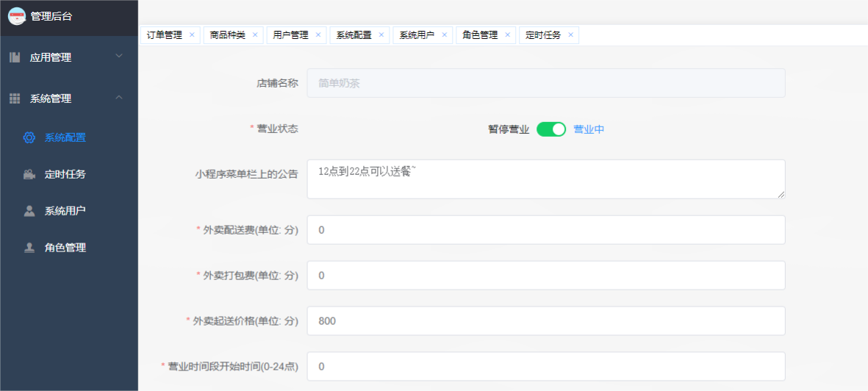The width and height of the screenshot is (868, 391).
Task: Open 定时任务 in the sidebar
Action: tap(65, 174)
